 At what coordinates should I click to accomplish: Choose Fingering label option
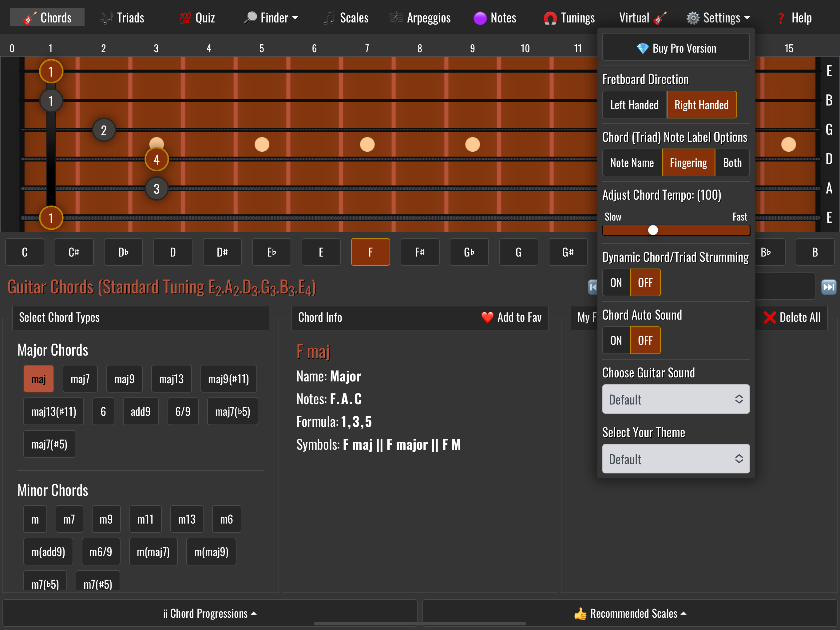688,163
